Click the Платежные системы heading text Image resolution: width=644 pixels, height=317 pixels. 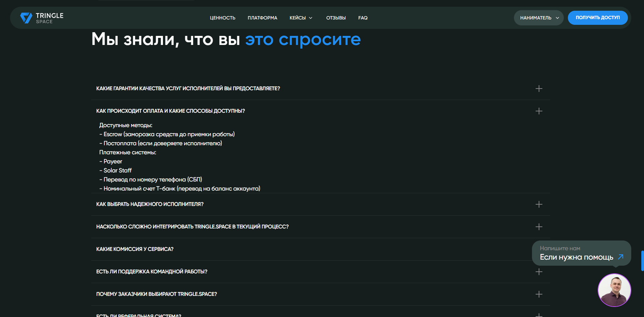pos(128,152)
